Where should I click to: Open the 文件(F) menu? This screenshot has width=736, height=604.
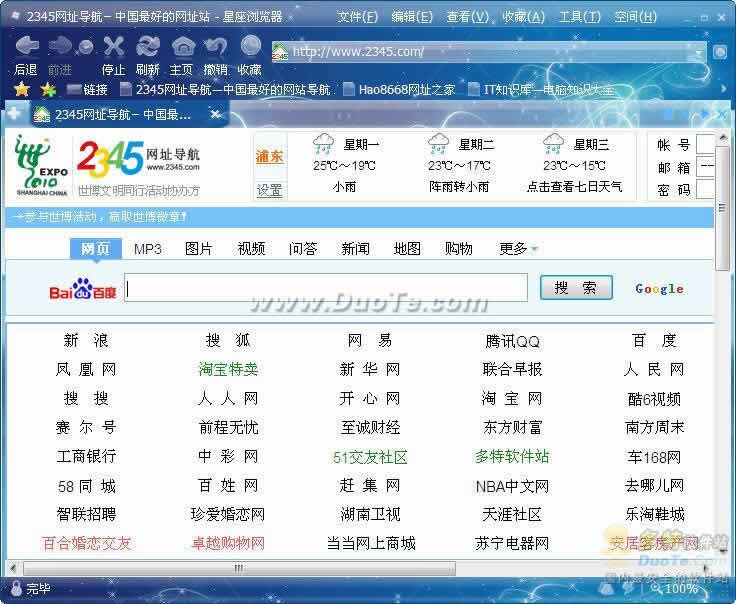tap(357, 17)
